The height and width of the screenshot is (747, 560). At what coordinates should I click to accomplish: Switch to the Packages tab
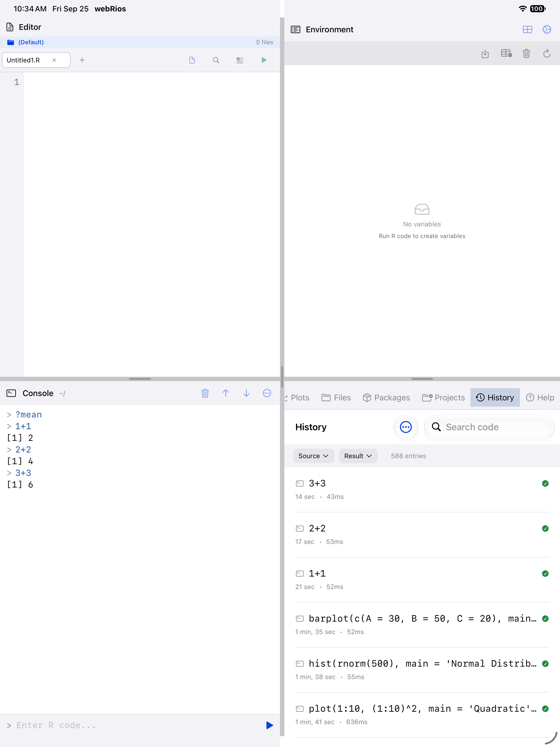[x=386, y=397]
